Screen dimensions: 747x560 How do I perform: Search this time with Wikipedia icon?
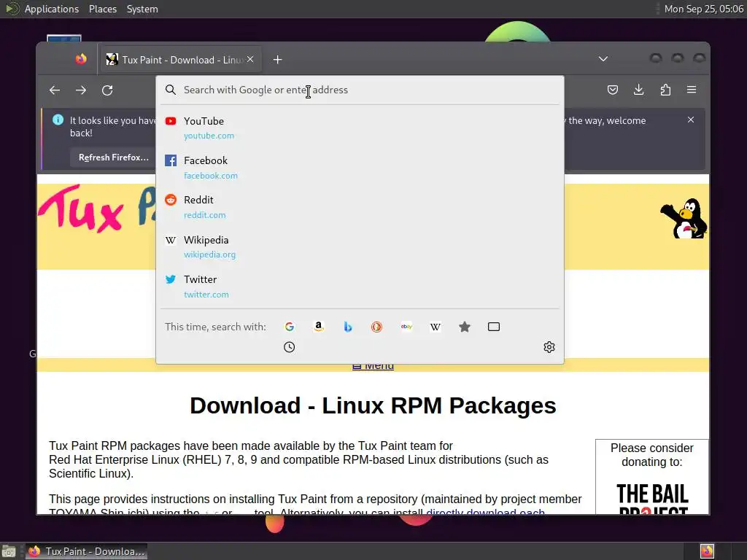point(436,327)
